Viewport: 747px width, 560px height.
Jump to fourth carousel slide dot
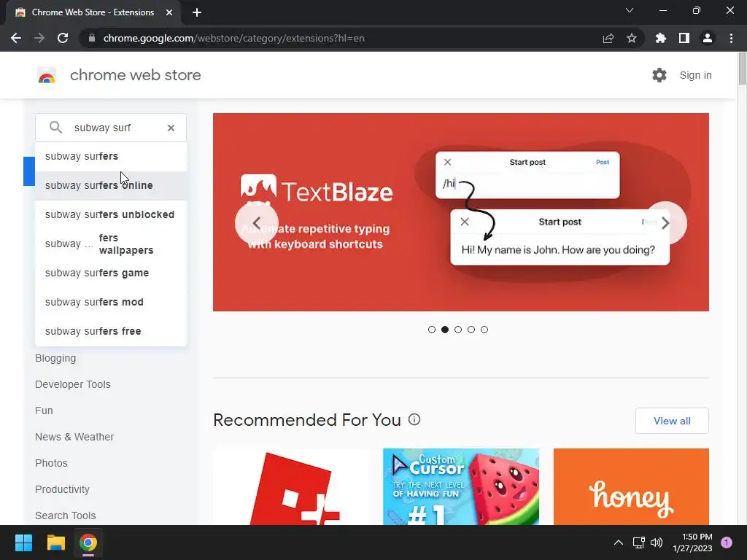(471, 330)
